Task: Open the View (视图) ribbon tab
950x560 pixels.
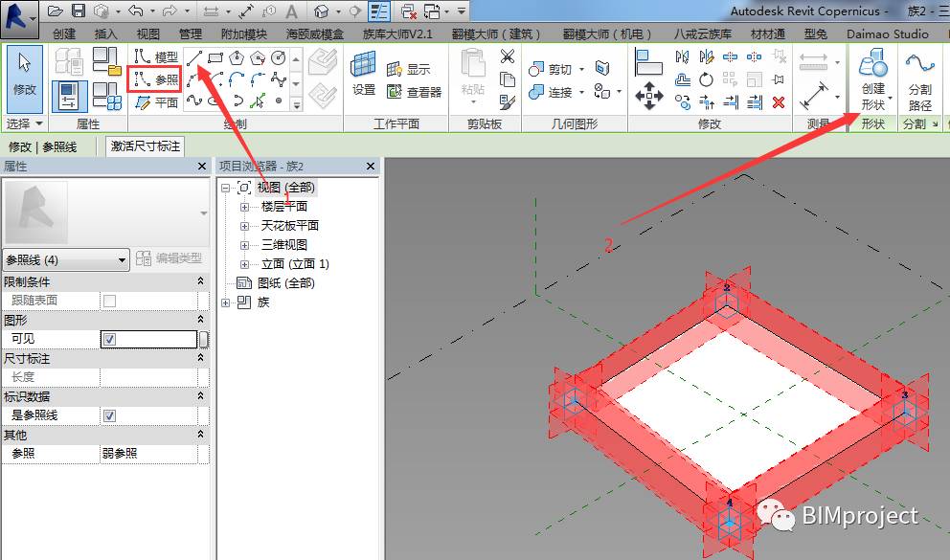Action: tap(147, 34)
